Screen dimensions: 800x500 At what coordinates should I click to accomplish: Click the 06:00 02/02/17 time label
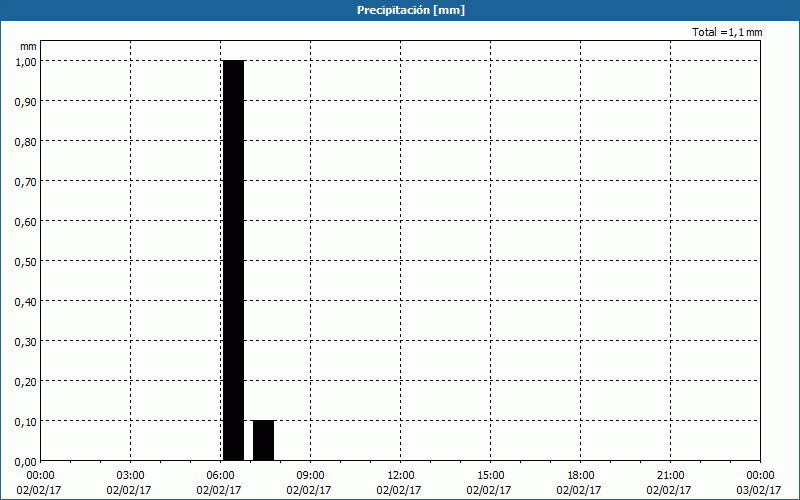(x=219, y=483)
